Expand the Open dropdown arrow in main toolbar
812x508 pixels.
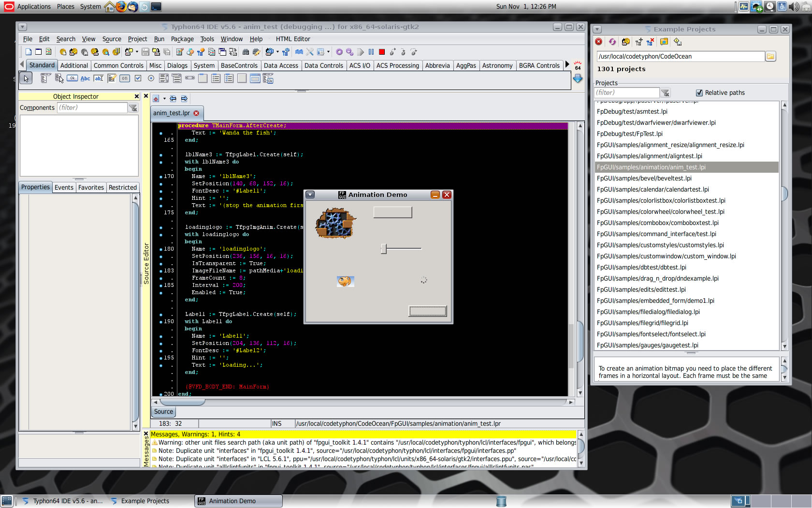(137, 52)
